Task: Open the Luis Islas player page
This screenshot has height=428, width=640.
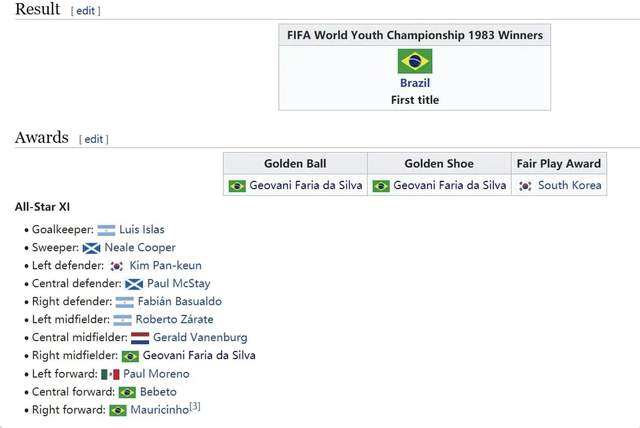Action: click(x=142, y=229)
